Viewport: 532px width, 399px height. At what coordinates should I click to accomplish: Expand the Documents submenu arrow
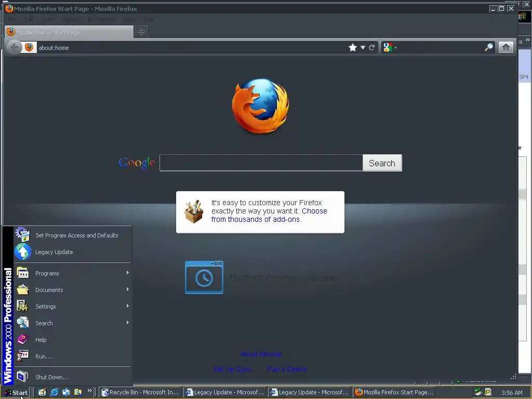coord(128,289)
